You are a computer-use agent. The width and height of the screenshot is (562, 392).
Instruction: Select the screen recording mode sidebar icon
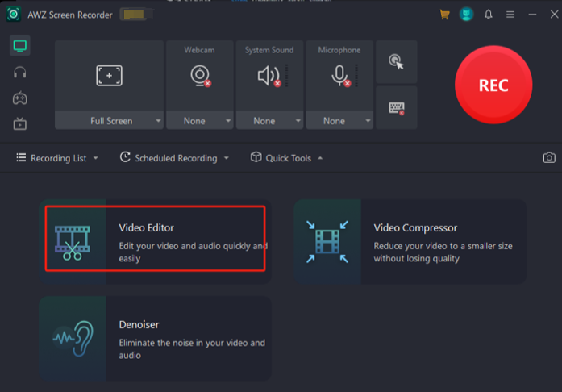coord(19,46)
